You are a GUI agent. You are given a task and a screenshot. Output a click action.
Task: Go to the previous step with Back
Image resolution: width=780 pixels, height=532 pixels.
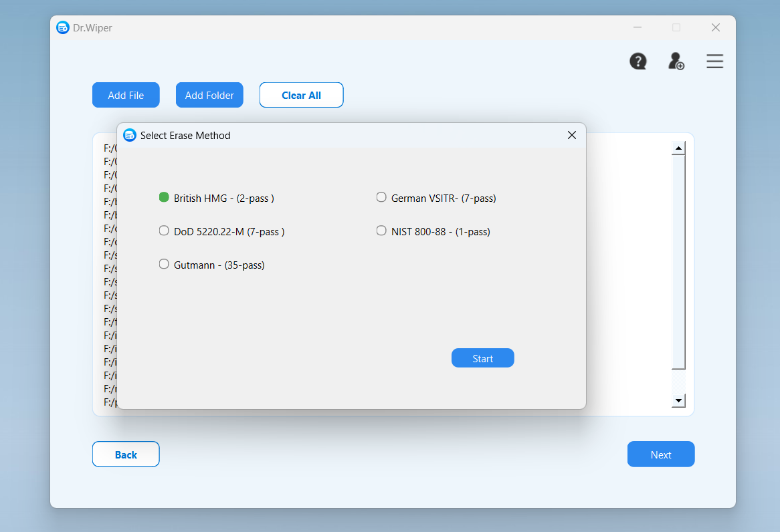tap(126, 454)
